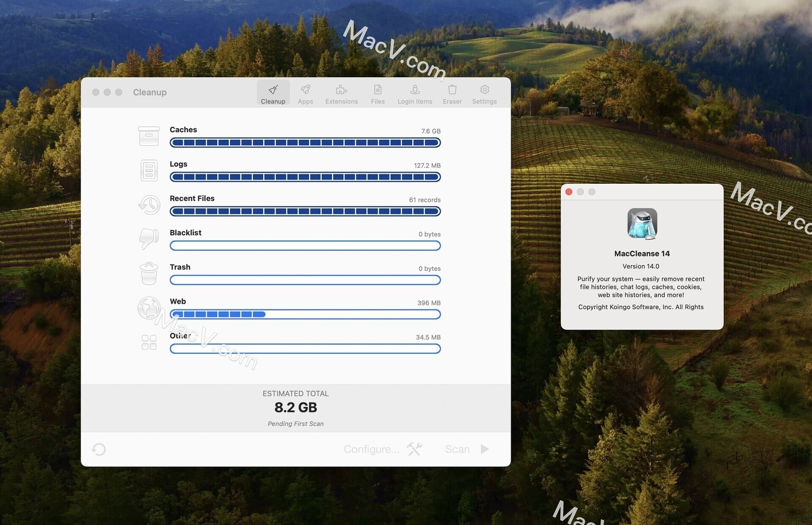The height and width of the screenshot is (525, 812).
Task: Click the Blacklist thumbs-down icon
Action: pyautogui.click(x=149, y=239)
